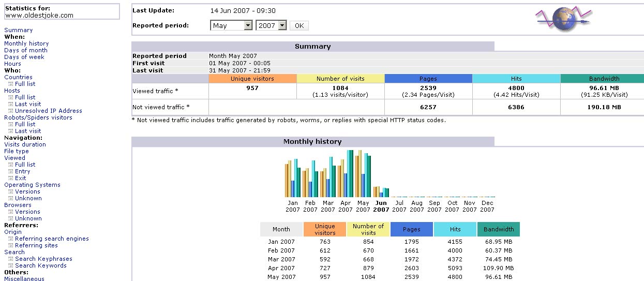
Task: Open Visits duration link
Action: tap(25, 144)
